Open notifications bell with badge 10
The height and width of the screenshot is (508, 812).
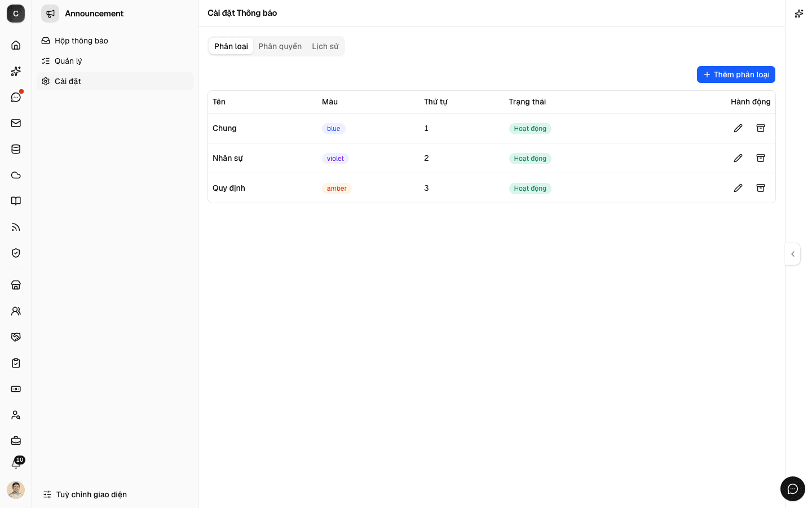(16, 464)
